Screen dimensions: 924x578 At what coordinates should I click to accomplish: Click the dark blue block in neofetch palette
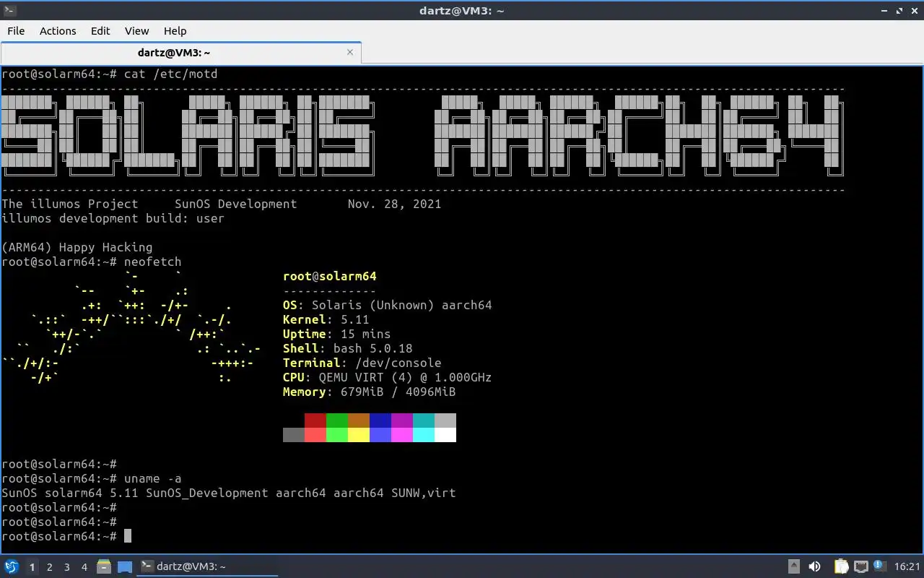tap(380, 420)
